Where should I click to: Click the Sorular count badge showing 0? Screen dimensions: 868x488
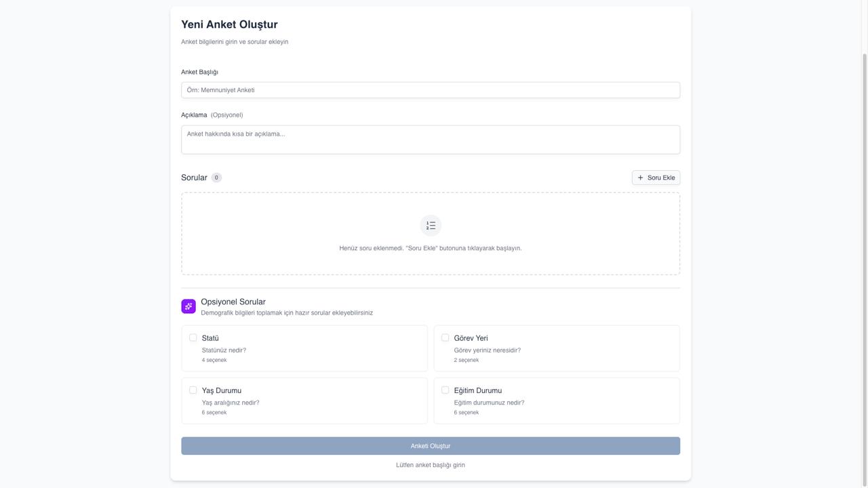click(216, 178)
